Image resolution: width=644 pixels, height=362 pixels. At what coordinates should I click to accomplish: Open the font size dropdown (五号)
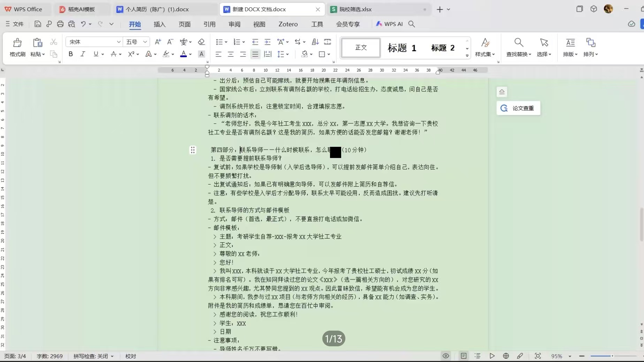tap(136, 42)
